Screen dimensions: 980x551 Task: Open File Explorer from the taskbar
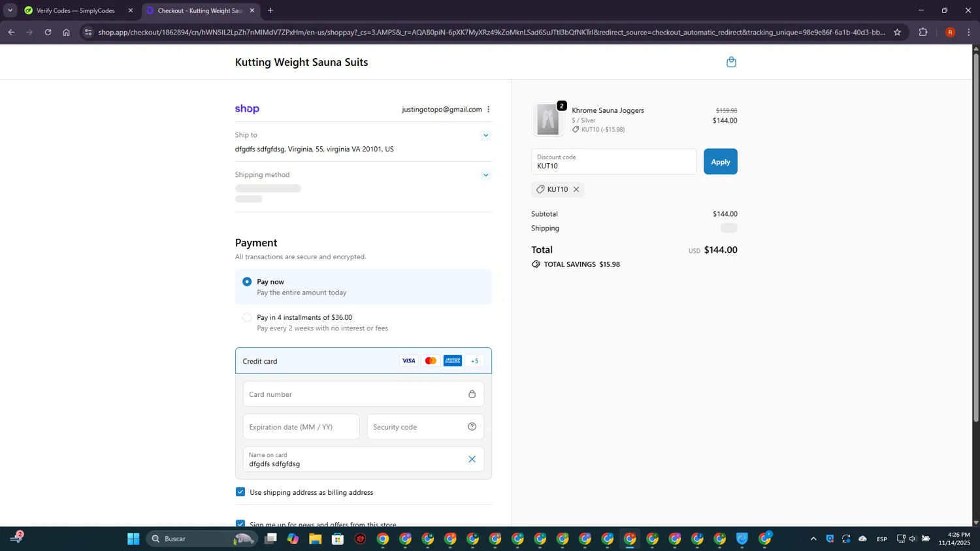pos(316,539)
